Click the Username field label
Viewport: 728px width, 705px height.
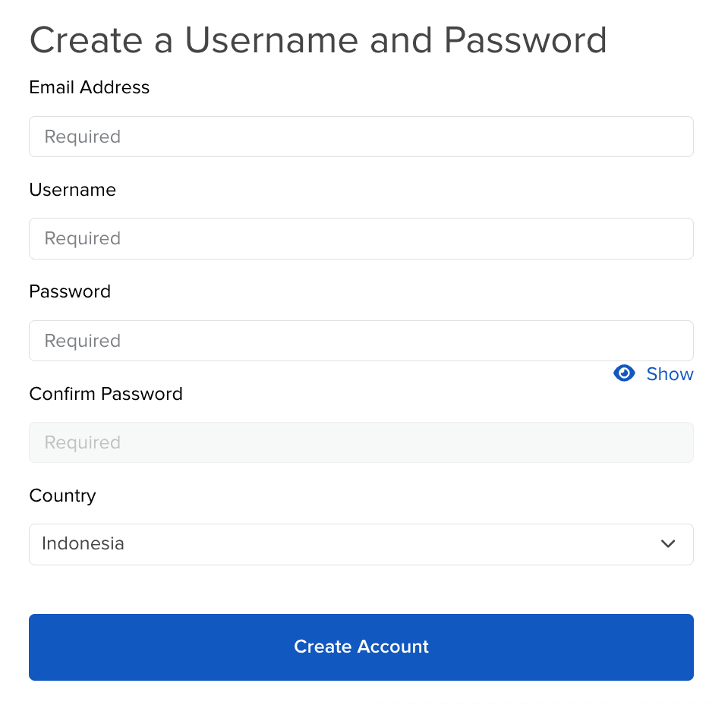[x=73, y=190]
